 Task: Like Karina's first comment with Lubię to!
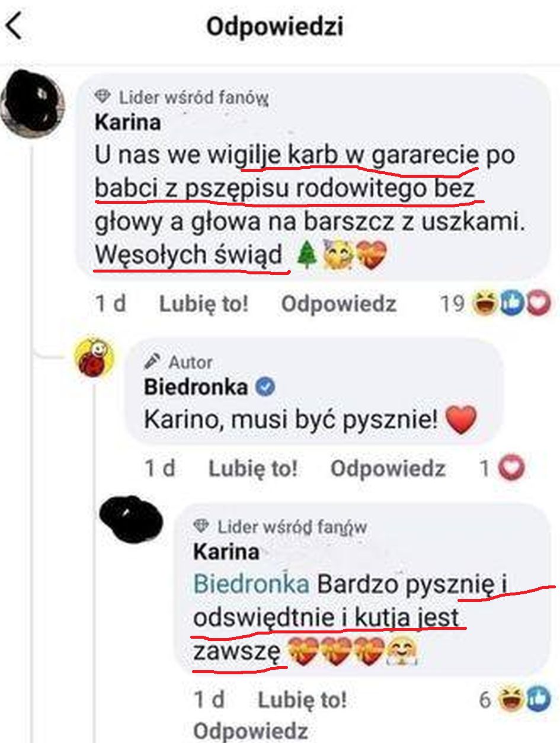(x=203, y=304)
